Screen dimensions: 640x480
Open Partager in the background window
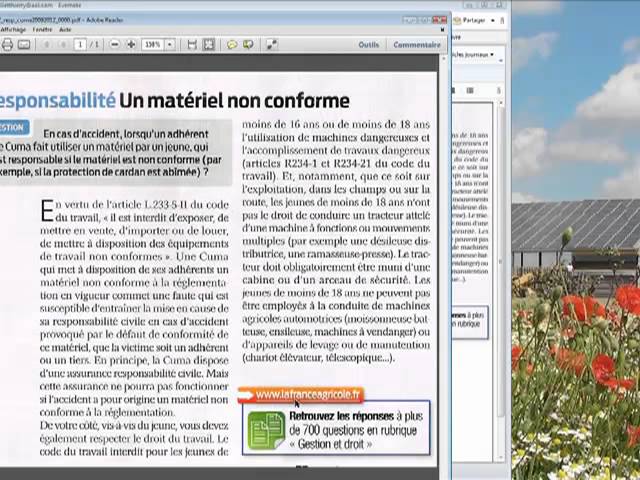(x=473, y=20)
